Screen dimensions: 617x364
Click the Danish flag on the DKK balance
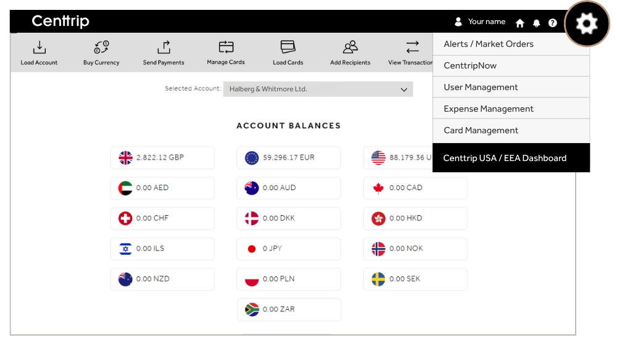(252, 218)
